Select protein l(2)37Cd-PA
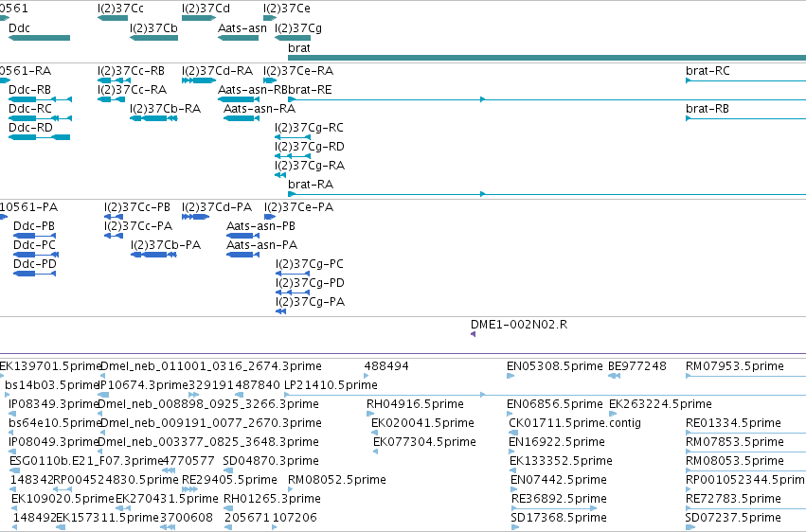The image size is (806, 532). coord(195,217)
